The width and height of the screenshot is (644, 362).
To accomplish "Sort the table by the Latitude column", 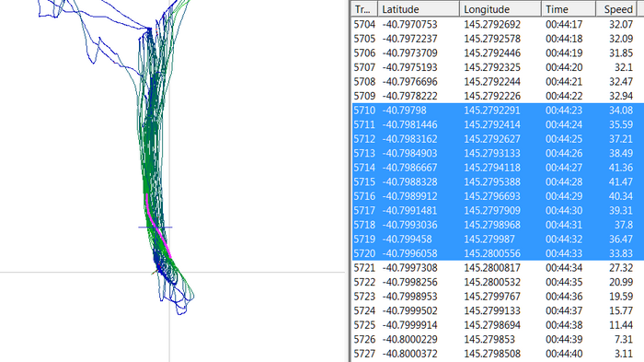I will coord(419,9).
